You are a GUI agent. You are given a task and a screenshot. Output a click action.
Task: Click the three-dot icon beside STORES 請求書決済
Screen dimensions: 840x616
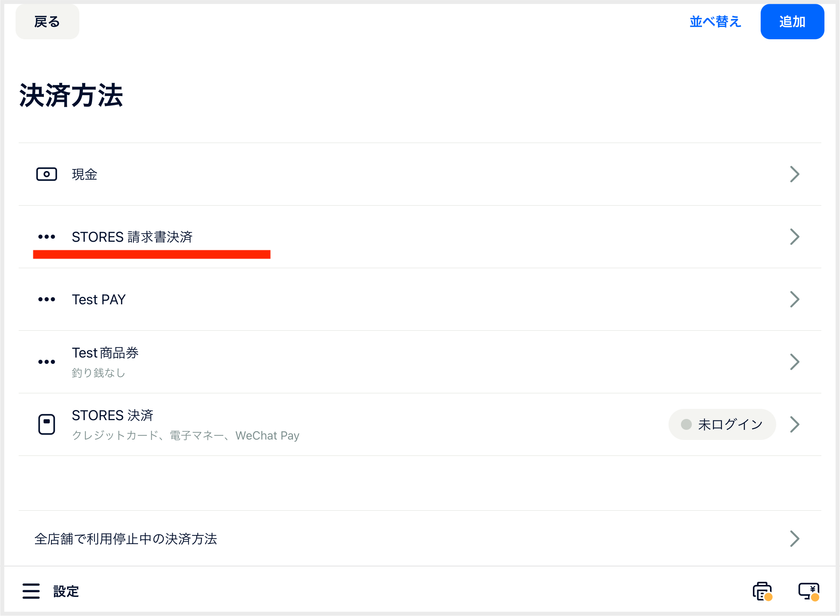pos(47,237)
